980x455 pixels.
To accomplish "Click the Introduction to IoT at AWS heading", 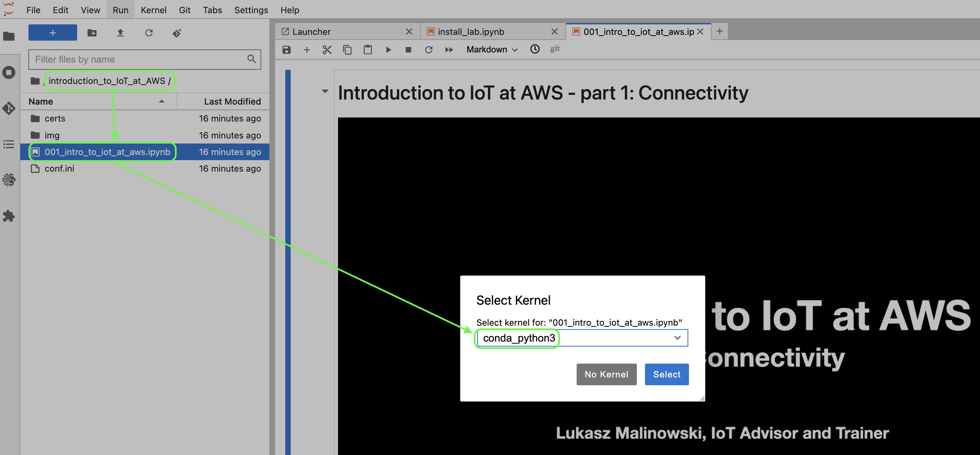I will [x=543, y=93].
